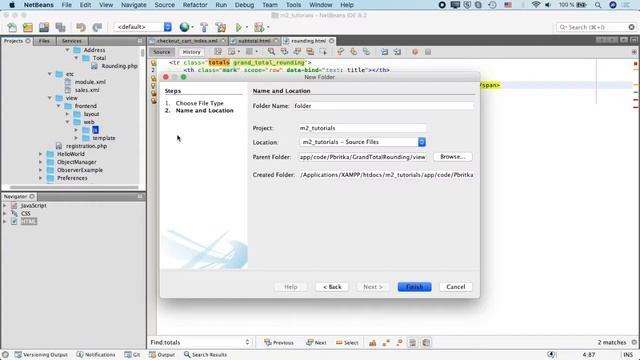Open Versioning Output in status bar
The height and width of the screenshot is (360, 640).
41,355
